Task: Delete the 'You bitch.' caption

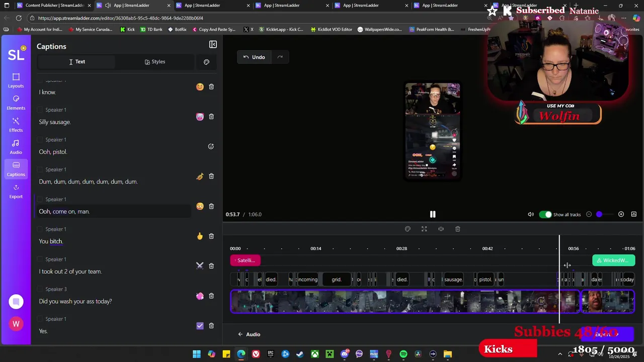Action: point(211,236)
